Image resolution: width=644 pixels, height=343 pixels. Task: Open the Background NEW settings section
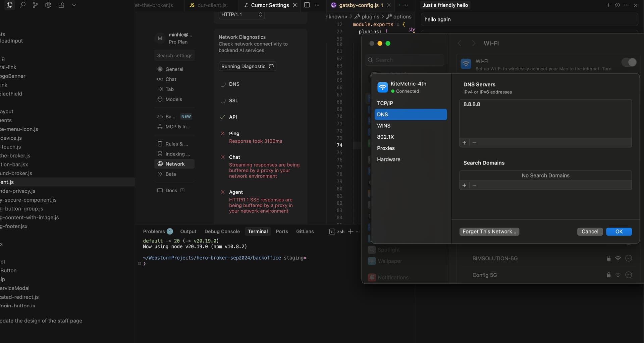(174, 117)
